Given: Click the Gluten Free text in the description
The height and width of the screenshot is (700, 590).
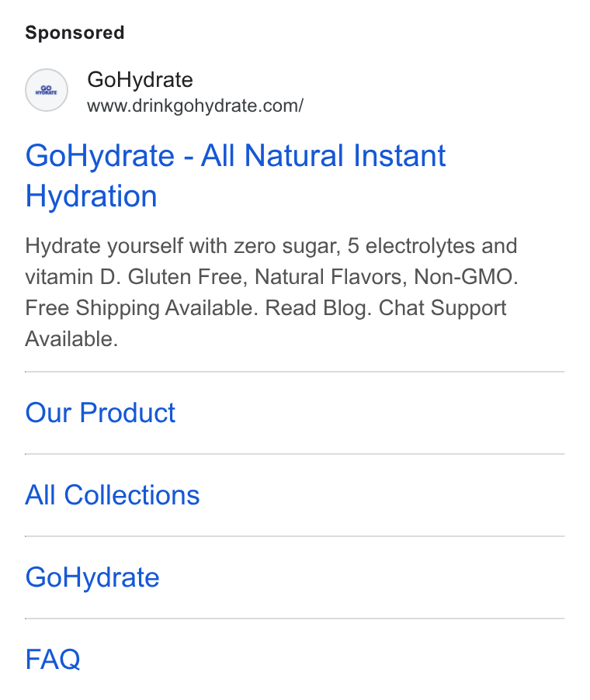Looking at the screenshot, I should point(188,277).
